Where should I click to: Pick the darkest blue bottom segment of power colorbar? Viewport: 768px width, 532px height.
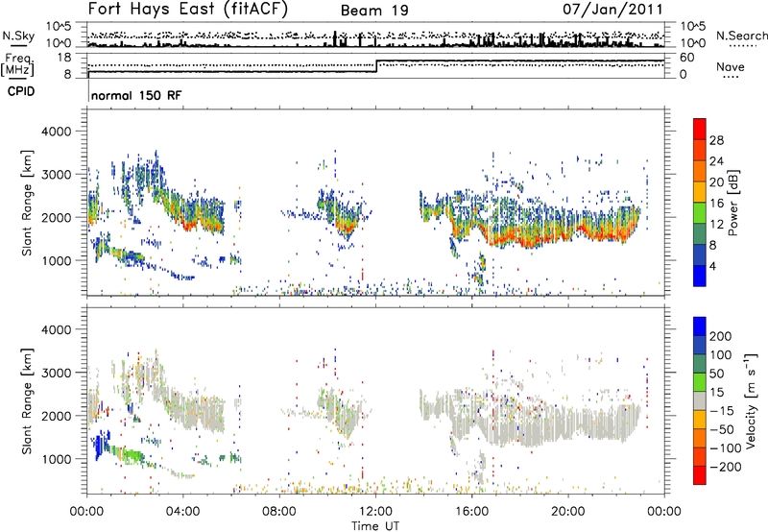click(x=700, y=276)
